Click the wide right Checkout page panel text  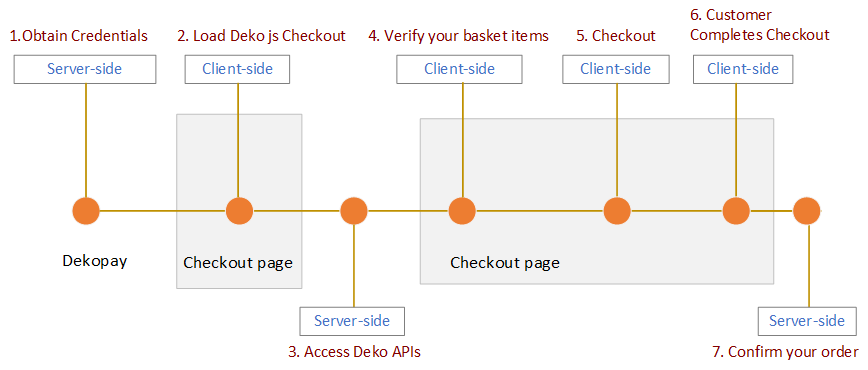click(505, 263)
